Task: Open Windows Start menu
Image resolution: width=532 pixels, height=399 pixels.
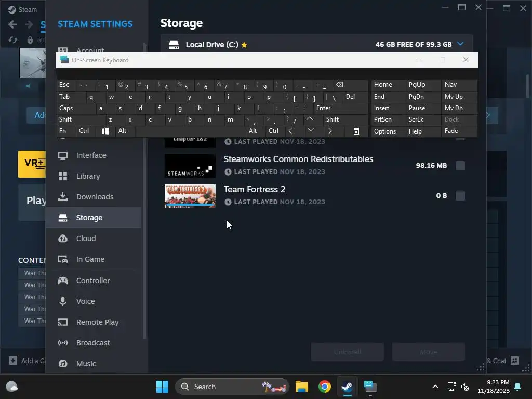Action: click(x=162, y=387)
